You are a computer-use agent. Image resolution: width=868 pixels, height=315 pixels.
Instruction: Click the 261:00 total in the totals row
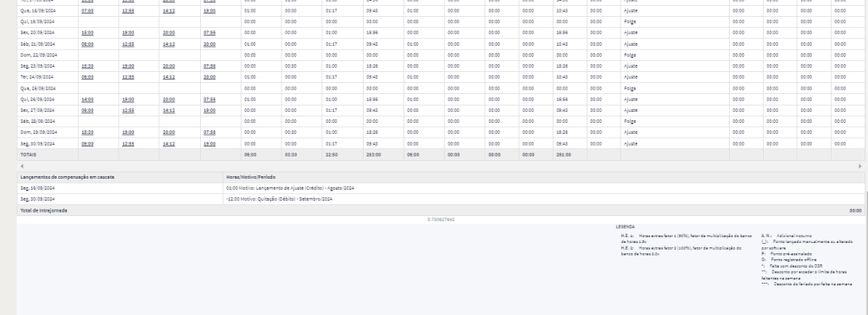point(564,155)
